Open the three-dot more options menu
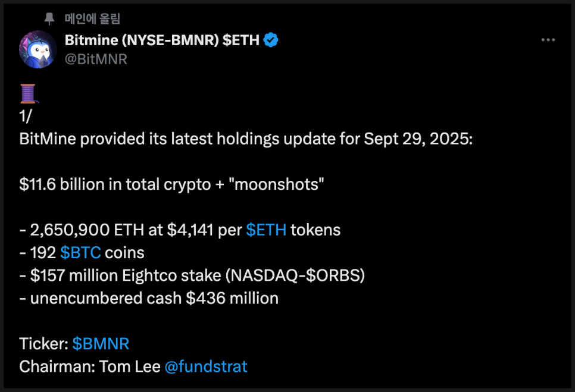Image resolution: width=575 pixels, height=392 pixels. pos(548,40)
